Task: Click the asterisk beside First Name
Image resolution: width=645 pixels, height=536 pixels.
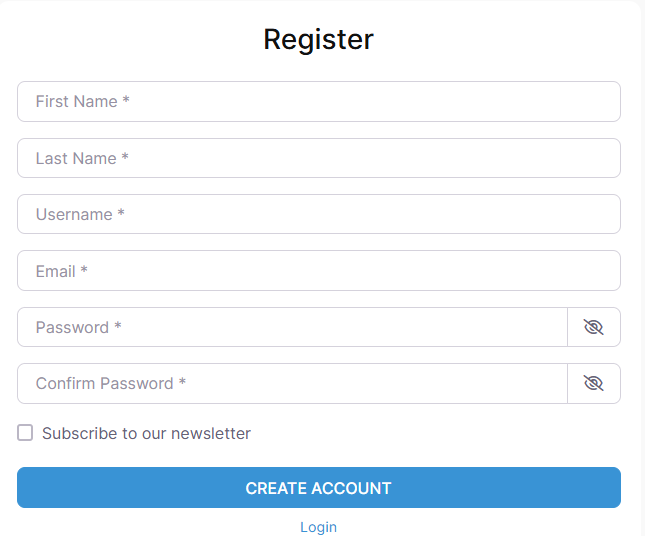Action: 126,101
